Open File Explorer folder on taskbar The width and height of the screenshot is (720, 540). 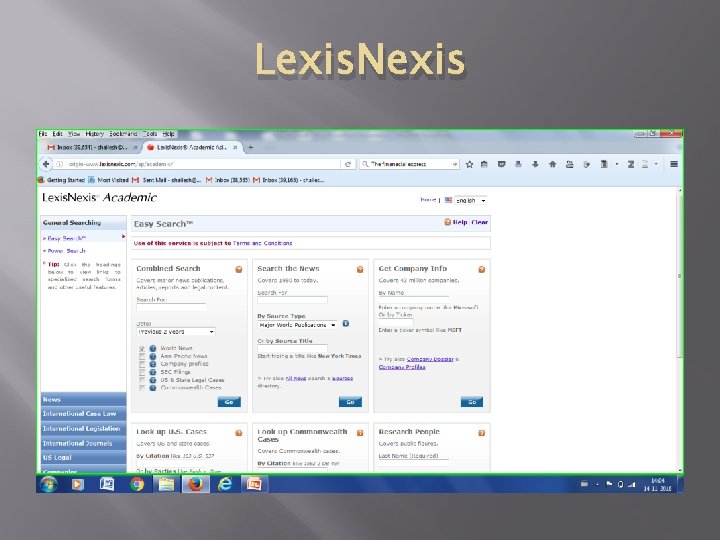(166, 484)
